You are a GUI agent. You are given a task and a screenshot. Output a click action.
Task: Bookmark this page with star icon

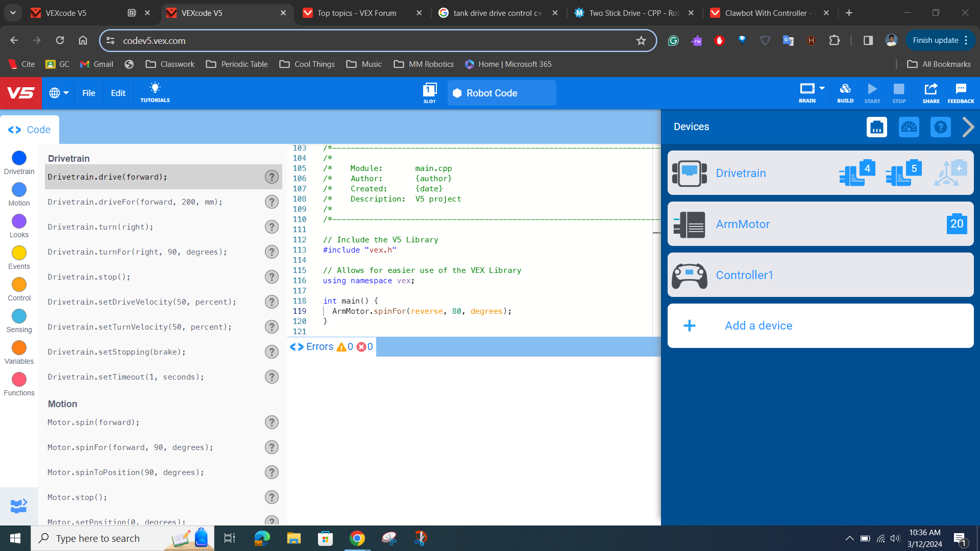(x=641, y=41)
